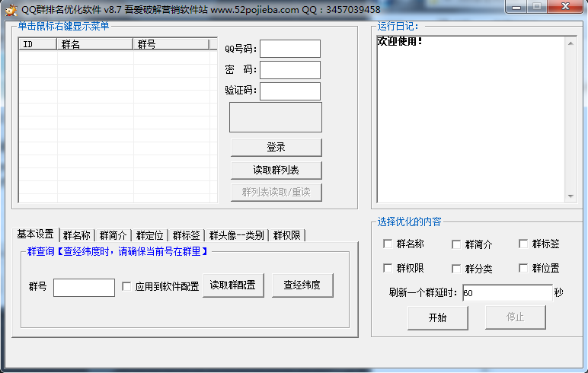This screenshot has height=373, width=588.
Task: Click the 运行日记 log text area
Action: click(x=471, y=120)
